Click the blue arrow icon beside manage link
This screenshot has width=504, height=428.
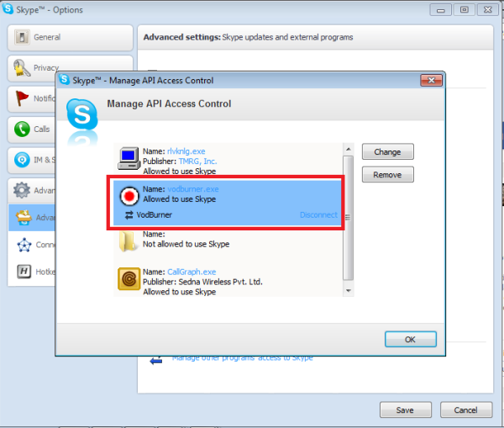(x=156, y=361)
